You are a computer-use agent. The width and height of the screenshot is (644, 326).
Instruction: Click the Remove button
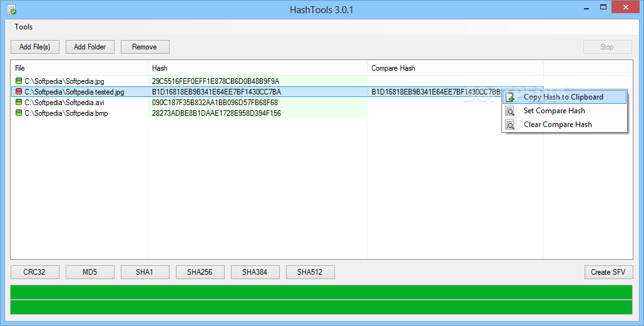pyautogui.click(x=145, y=47)
